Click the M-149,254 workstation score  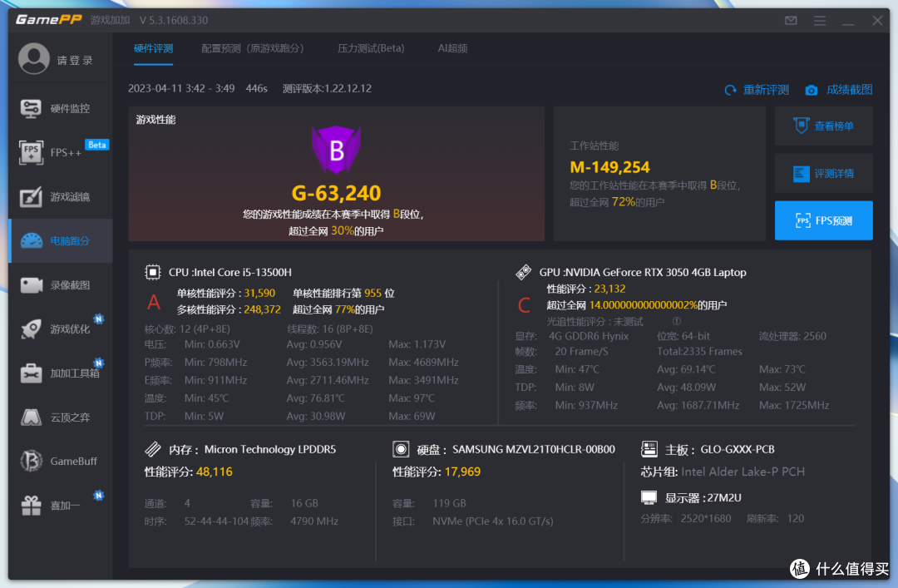pyautogui.click(x=610, y=167)
